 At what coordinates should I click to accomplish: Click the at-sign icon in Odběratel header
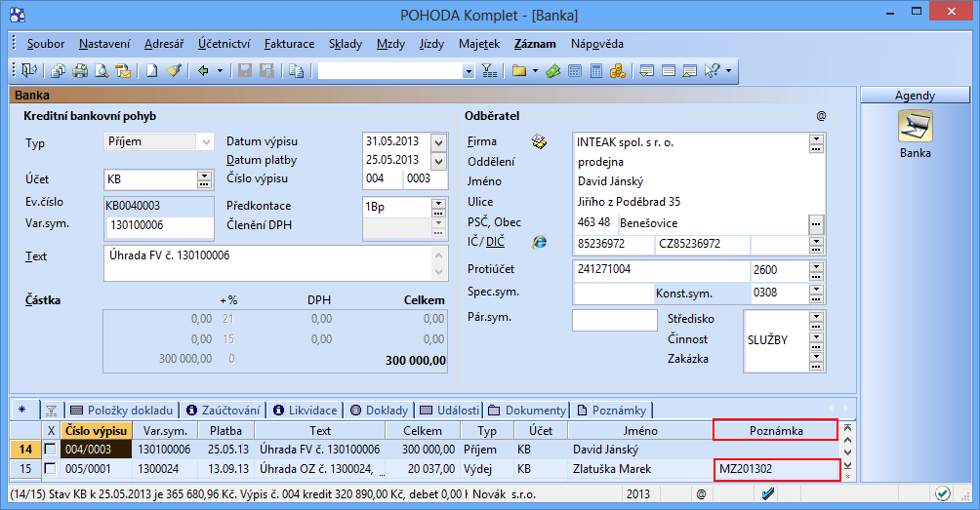coord(821,116)
